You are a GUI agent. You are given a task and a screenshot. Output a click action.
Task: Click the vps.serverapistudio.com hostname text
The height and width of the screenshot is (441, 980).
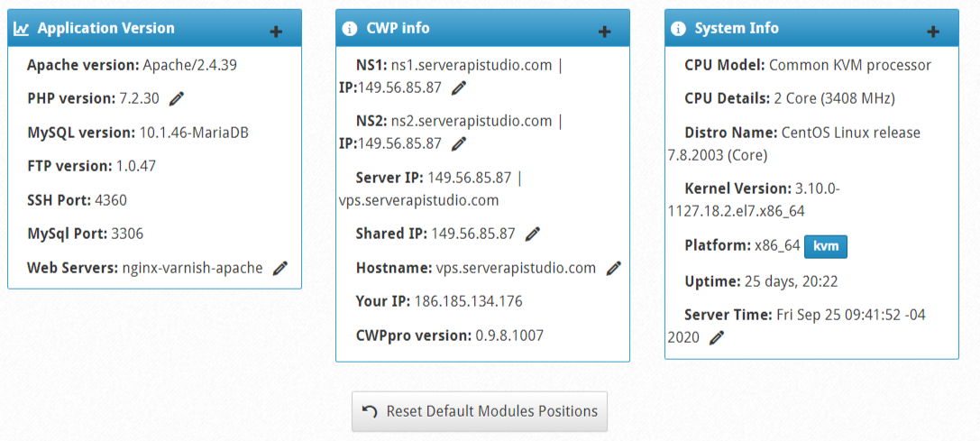point(516,269)
